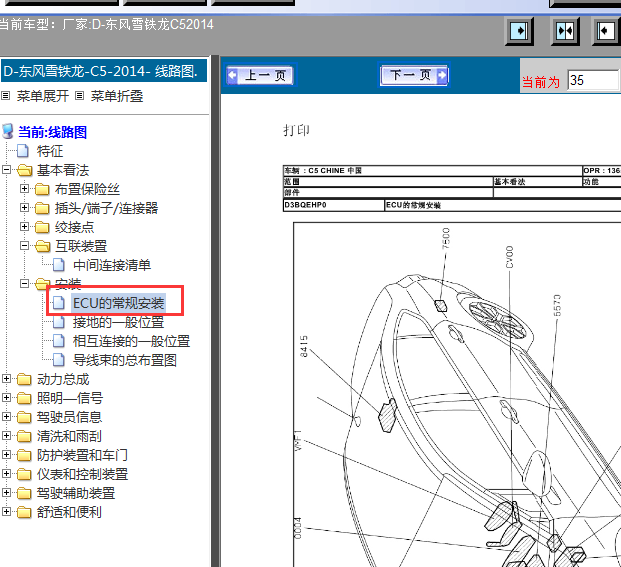Click the 舒适和便利 folder label

pyautogui.click(x=69, y=512)
